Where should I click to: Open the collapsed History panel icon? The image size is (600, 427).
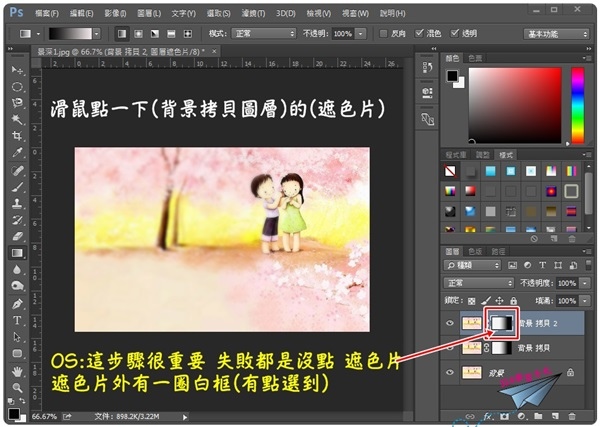coord(427,68)
